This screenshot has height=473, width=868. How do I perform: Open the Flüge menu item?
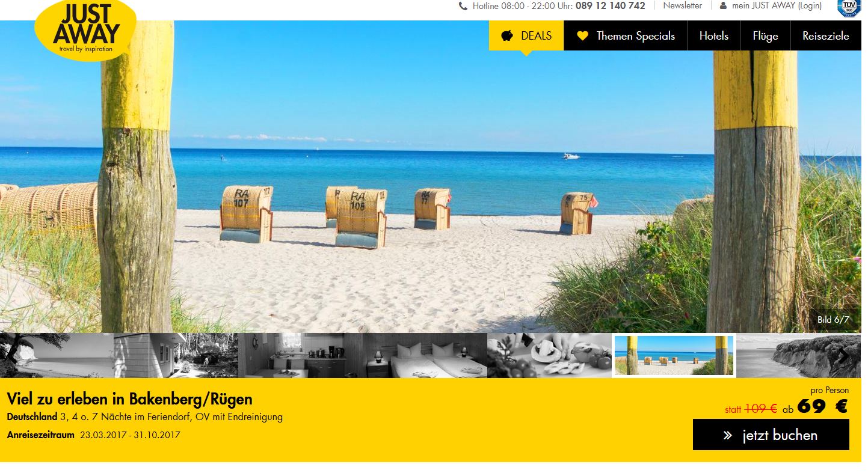[x=765, y=35]
